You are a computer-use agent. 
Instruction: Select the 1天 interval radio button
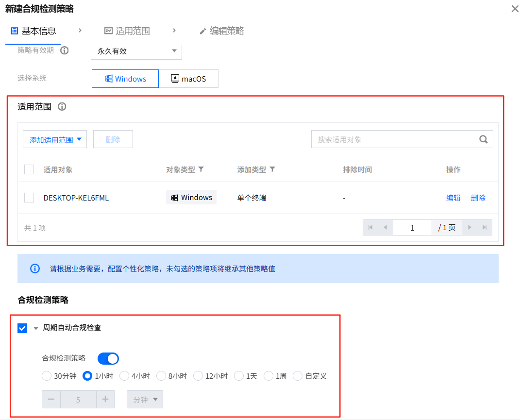tap(239, 376)
